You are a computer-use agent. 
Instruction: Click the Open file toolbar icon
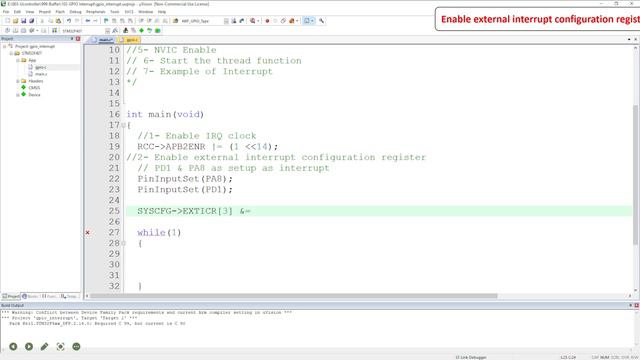[16, 21]
